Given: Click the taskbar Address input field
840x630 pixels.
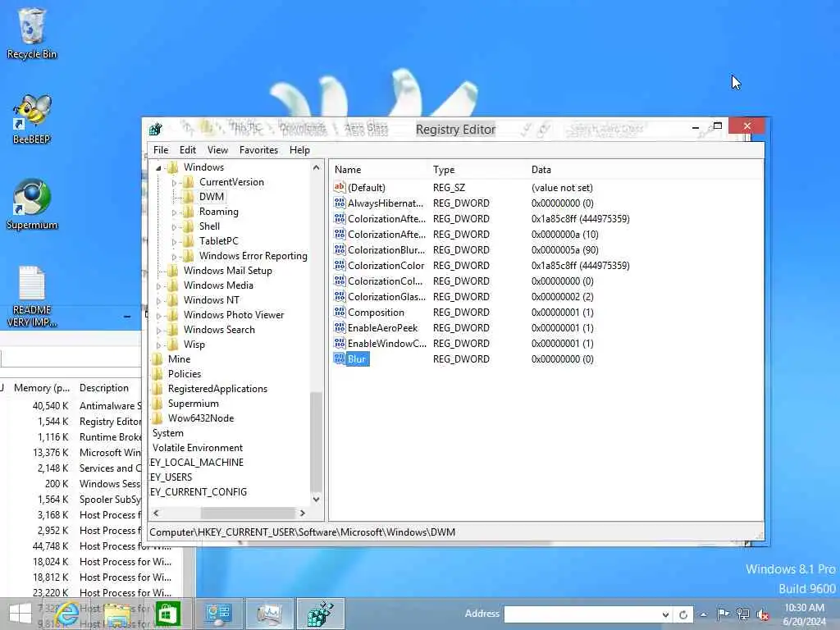Looking at the screenshot, I should pyautogui.click(x=582, y=615).
